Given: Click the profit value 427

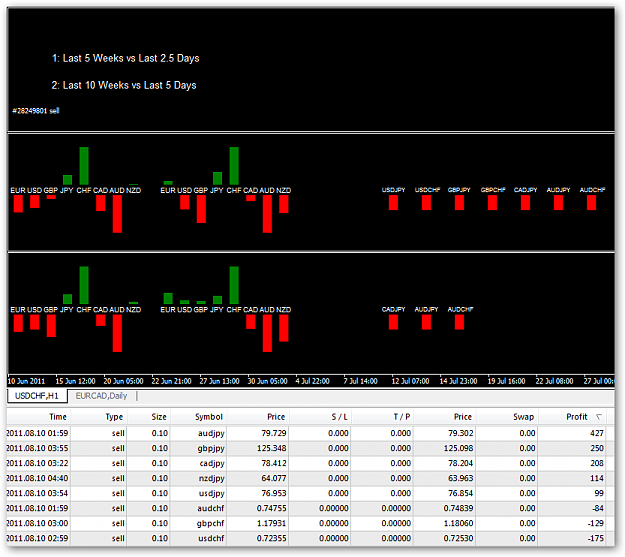Looking at the screenshot, I should pos(597,433).
